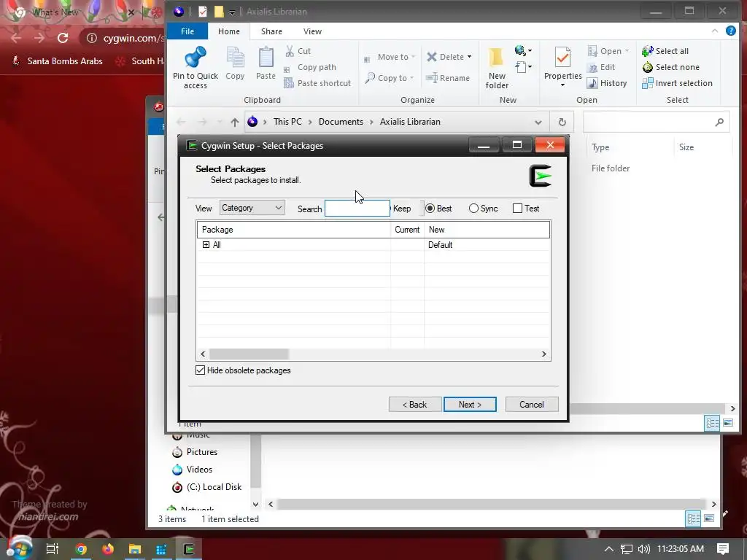
Task: Click Invert selection in ribbon
Action: point(677,83)
